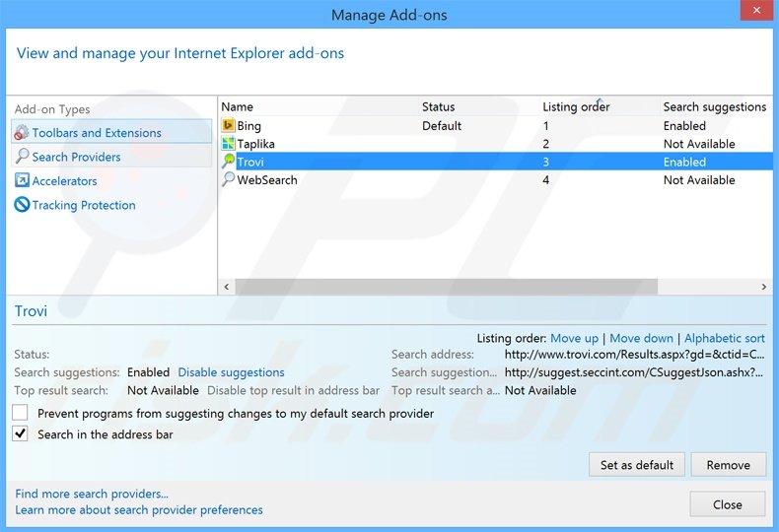Click the Status column header
This screenshot has height=532, width=779.
click(439, 106)
